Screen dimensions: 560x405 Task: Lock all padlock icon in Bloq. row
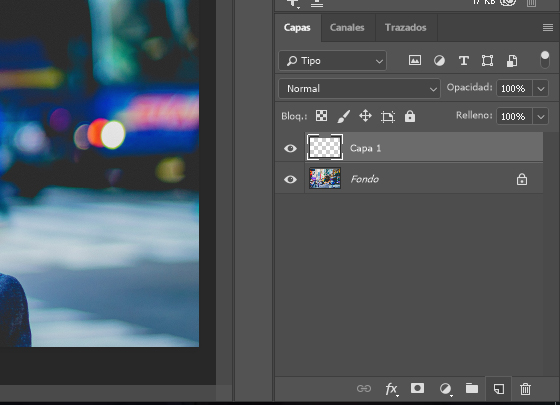[x=410, y=116]
